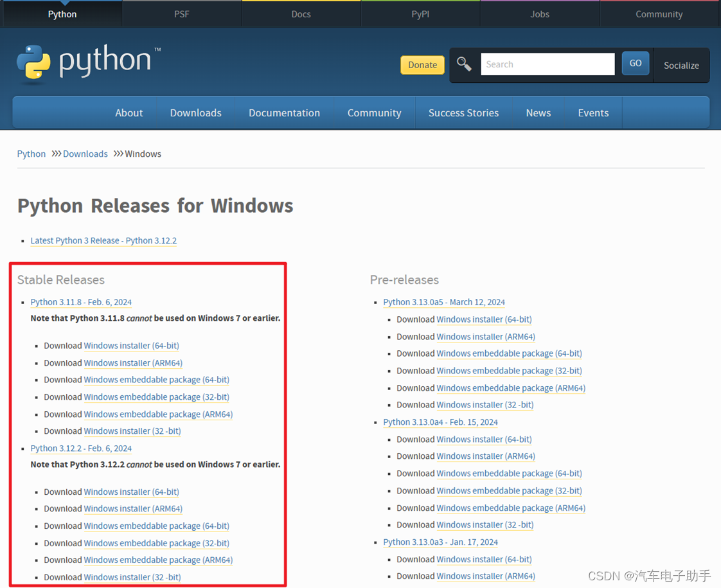Screen dimensions: 721x588
Task: Download 3.11.8 Windows installer (64-bit)
Action: [132, 346]
